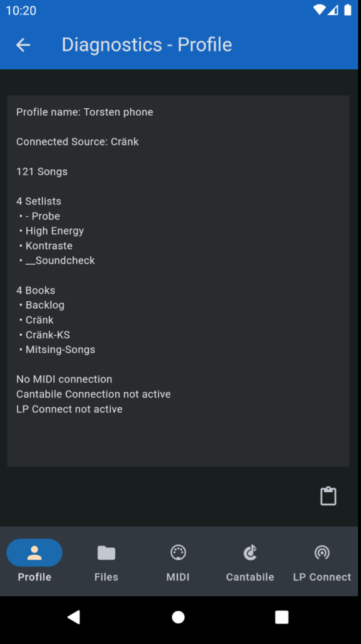This screenshot has height=644, width=361.
Task: Click the Cantabile Connection not active text
Action: 93,394
